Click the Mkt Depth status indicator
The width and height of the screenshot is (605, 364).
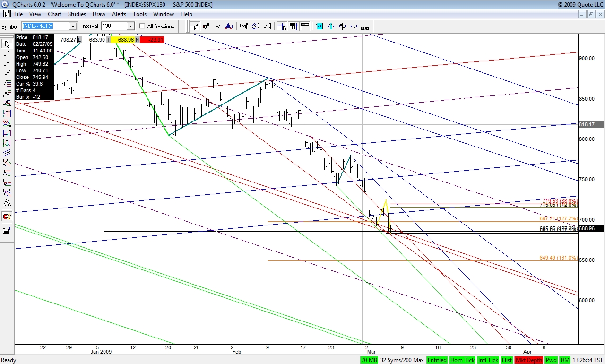(x=529, y=360)
